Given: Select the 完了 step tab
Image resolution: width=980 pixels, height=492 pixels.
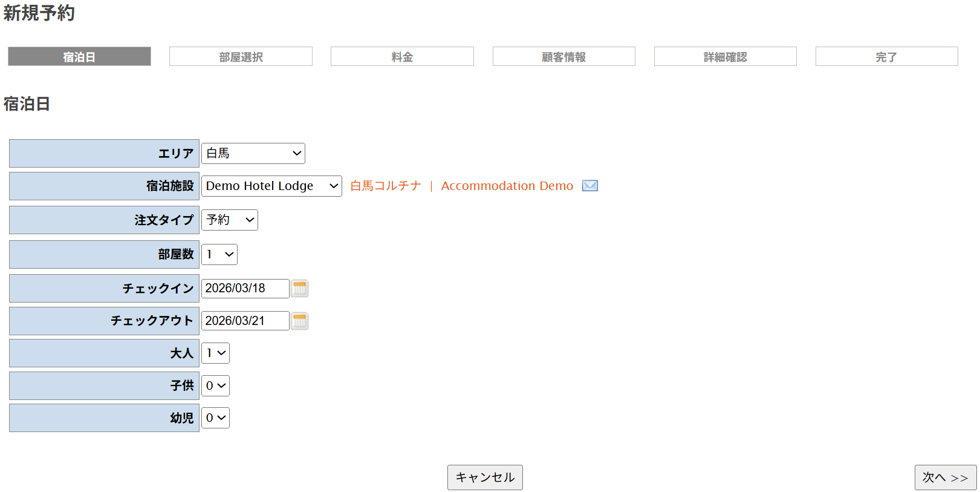Looking at the screenshot, I should [886, 57].
